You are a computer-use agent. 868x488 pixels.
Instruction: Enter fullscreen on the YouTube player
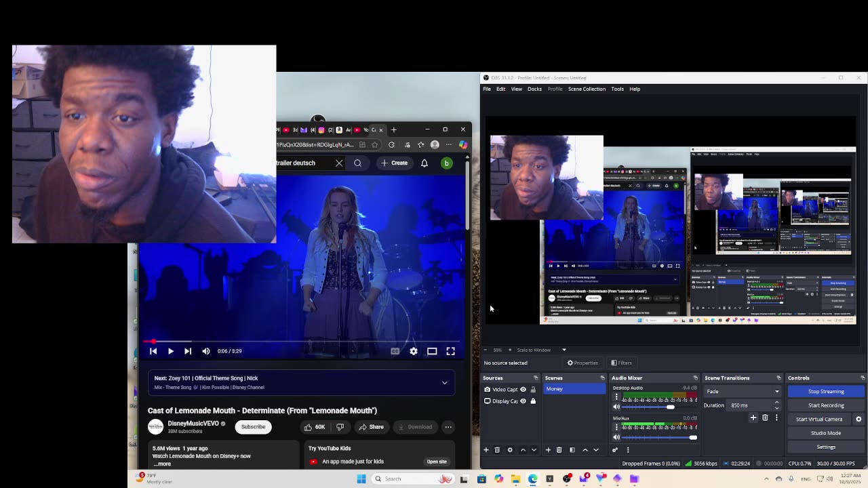(x=450, y=351)
